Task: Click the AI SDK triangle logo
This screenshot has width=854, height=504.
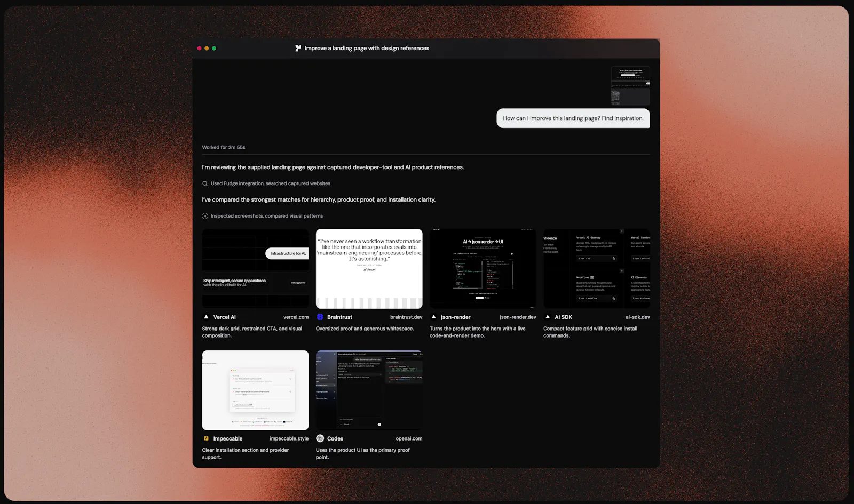Action: pos(547,317)
